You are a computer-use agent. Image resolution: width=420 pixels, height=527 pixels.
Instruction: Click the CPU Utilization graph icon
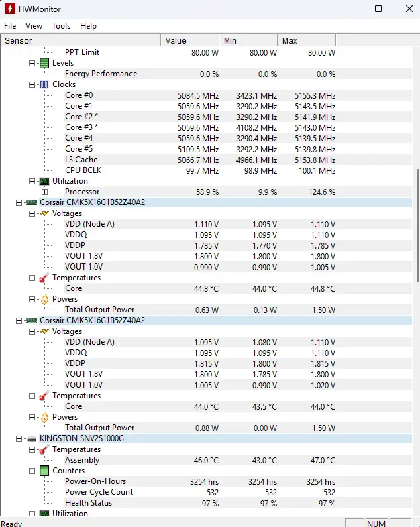click(44, 181)
